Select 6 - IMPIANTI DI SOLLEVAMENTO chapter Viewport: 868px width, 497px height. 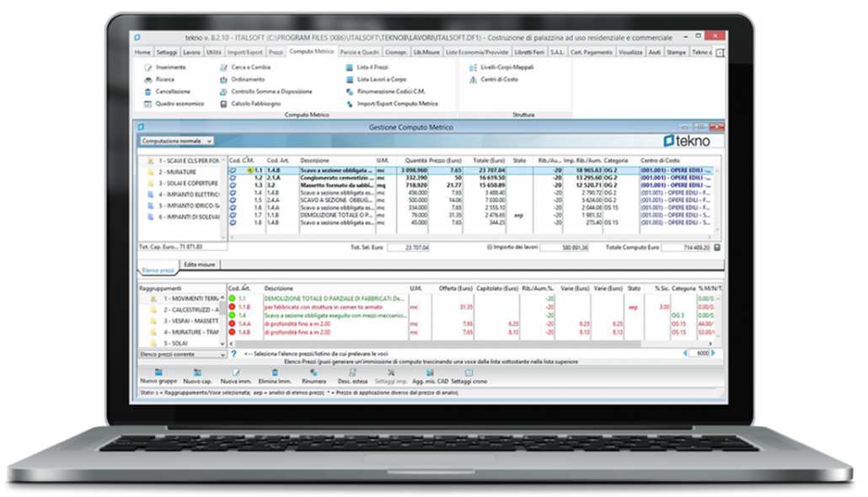(x=183, y=217)
